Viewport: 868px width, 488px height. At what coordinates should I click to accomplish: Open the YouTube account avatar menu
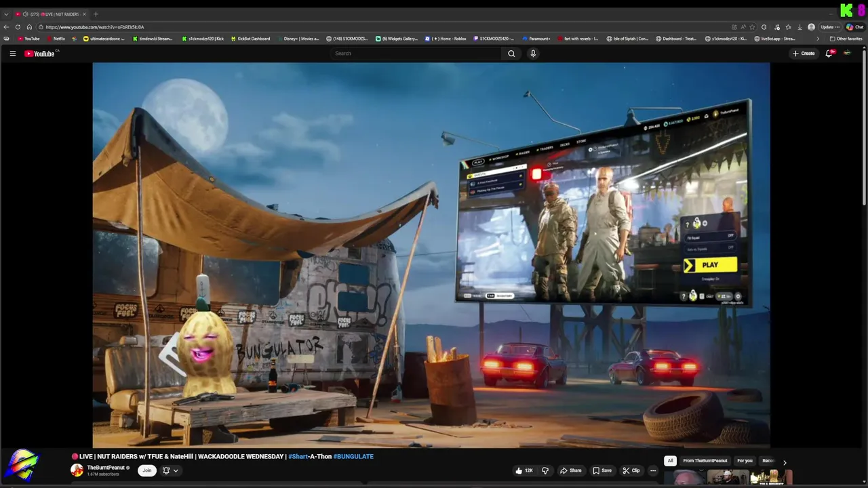[848, 54]
